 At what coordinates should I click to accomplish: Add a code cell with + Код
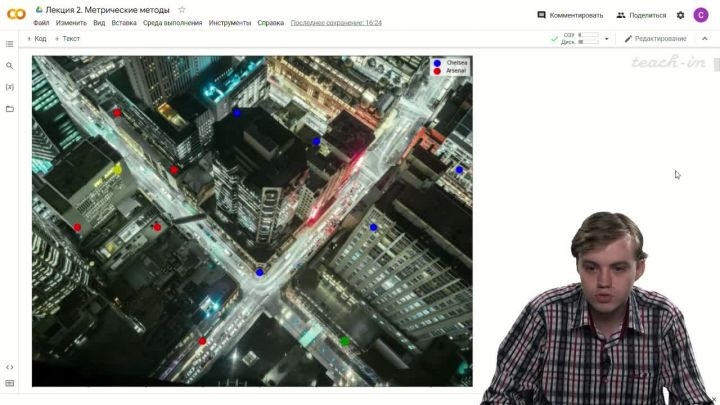(36, 39)
